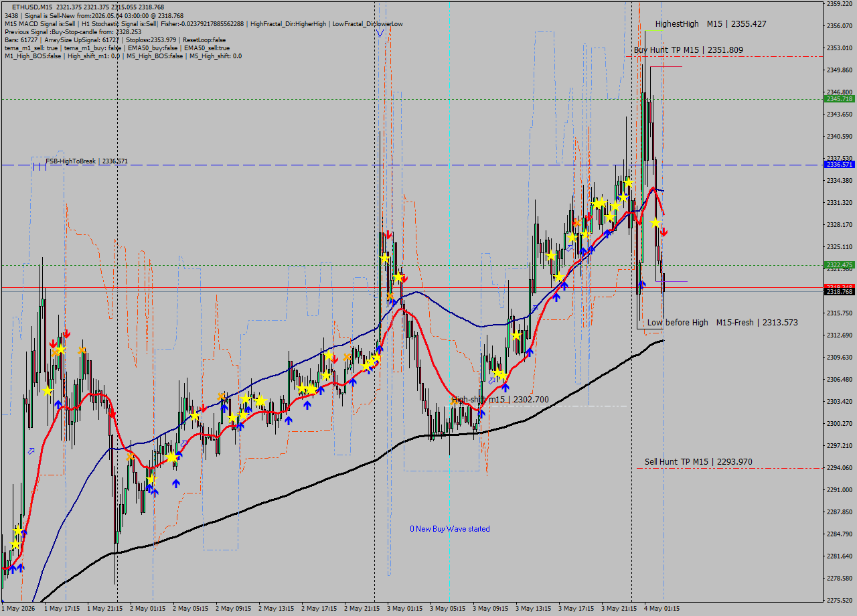Click the 2331.320 price axis value
The width and height of the screenshot is (857, 616).
coord(840,203)
